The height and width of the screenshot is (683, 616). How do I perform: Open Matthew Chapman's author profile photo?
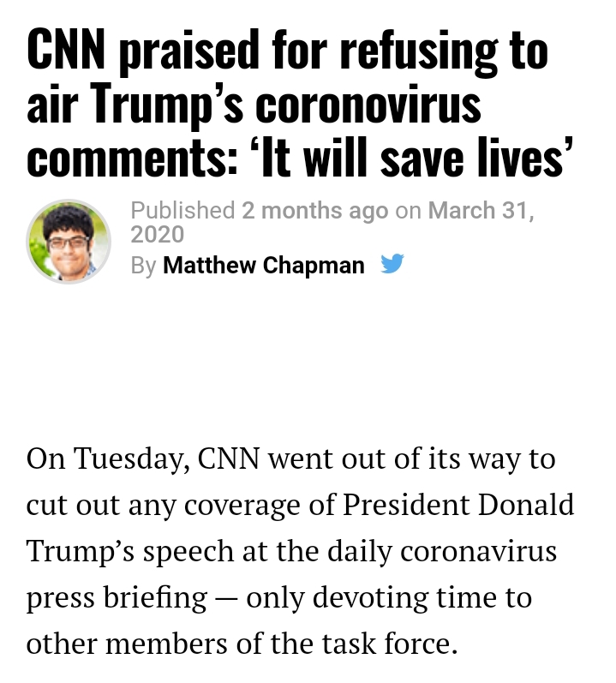click(69, 242)
